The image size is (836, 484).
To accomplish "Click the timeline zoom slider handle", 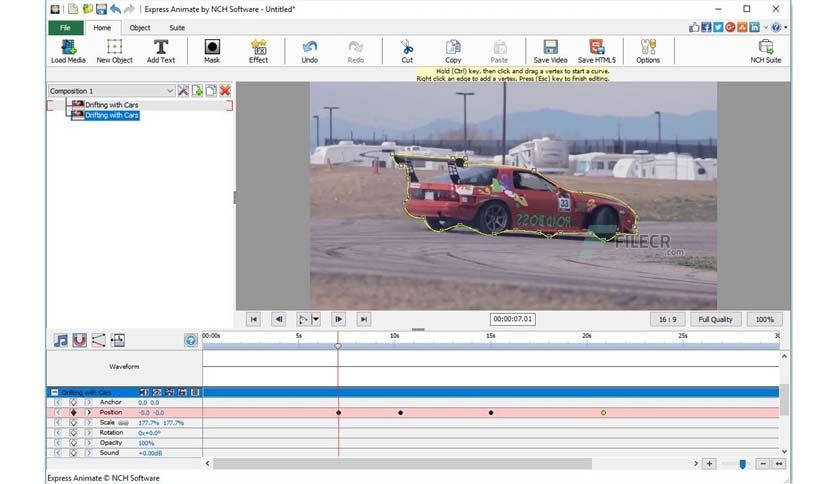I will click(x=742, y=464).
